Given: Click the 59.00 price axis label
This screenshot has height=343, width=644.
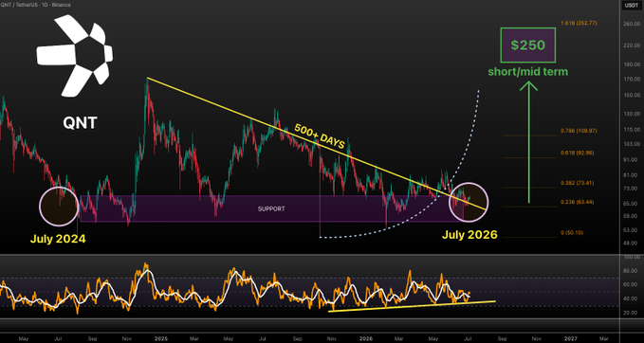Looking at the screenshot, I should (632, 216).
